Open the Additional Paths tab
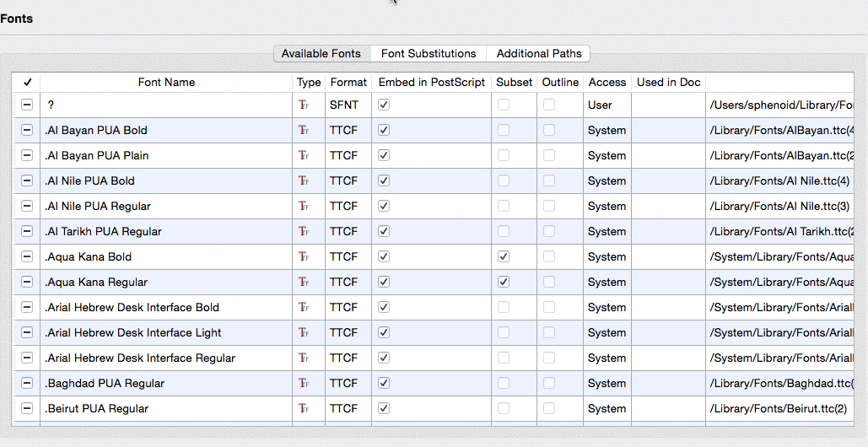Screen dimensions: 868x447 pyautogui.click(x=539, y=53)
